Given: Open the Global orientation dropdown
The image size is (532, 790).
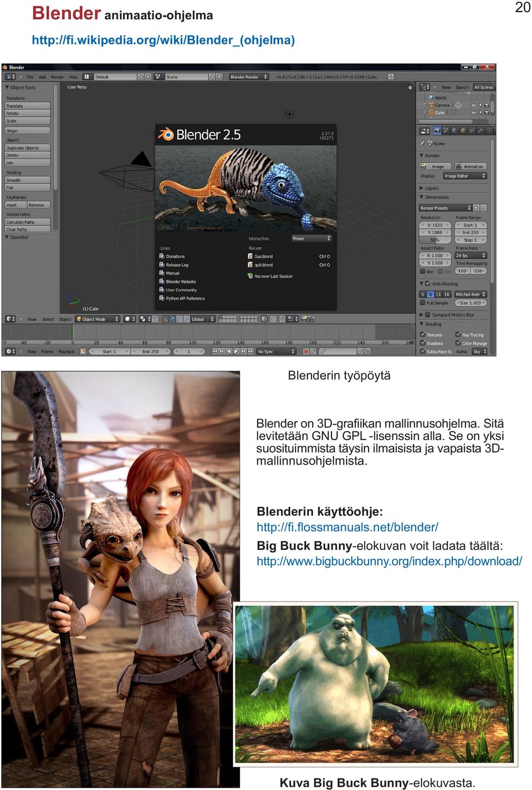Looking at the screenshot, I should point(203,319).
